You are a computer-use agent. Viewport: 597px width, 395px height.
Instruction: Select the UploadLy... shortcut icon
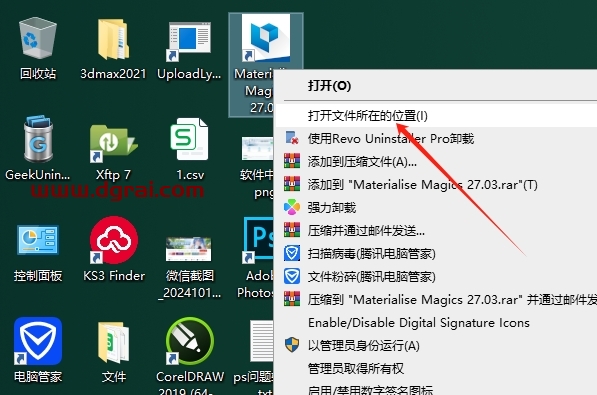point(189,41)
